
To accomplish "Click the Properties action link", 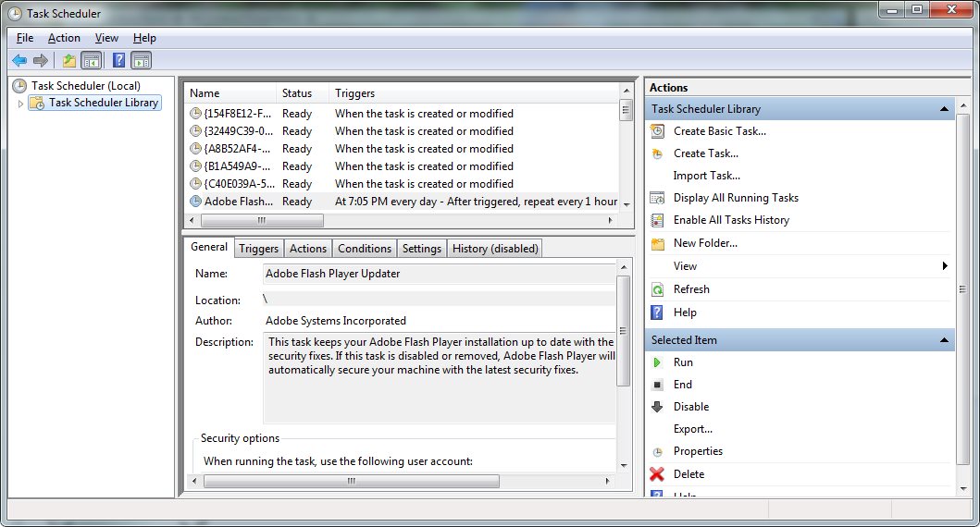I will point(698,451).
